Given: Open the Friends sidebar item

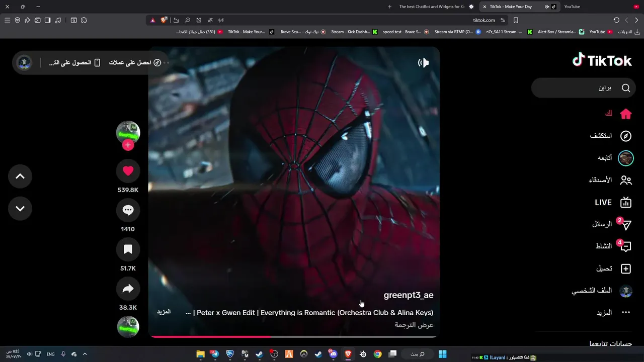Looking at the screenshot, I should point(610,180).
